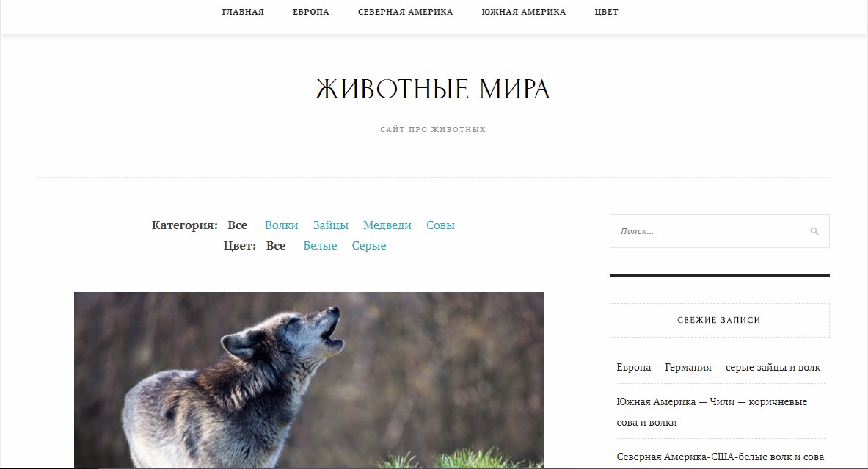Viewport: 868px width, 469px height.
Task: Open post Южная Америка — Чили
Action: coord(712,412)
